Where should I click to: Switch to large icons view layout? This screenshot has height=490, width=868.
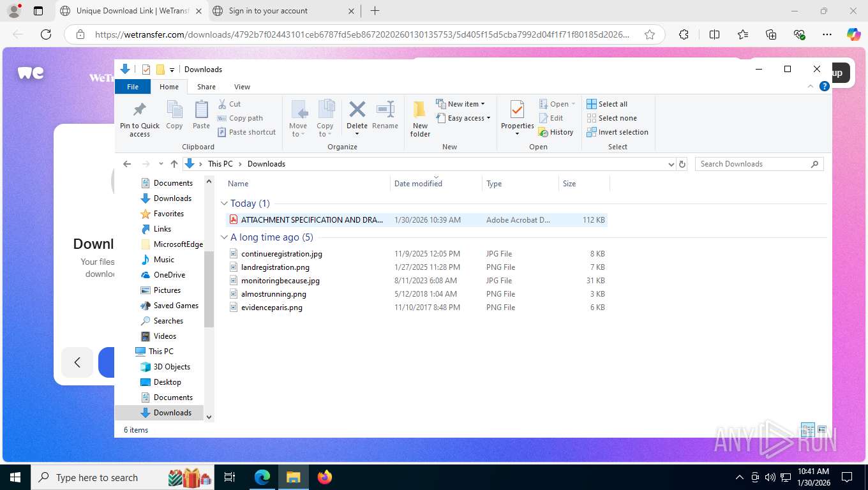821,429
